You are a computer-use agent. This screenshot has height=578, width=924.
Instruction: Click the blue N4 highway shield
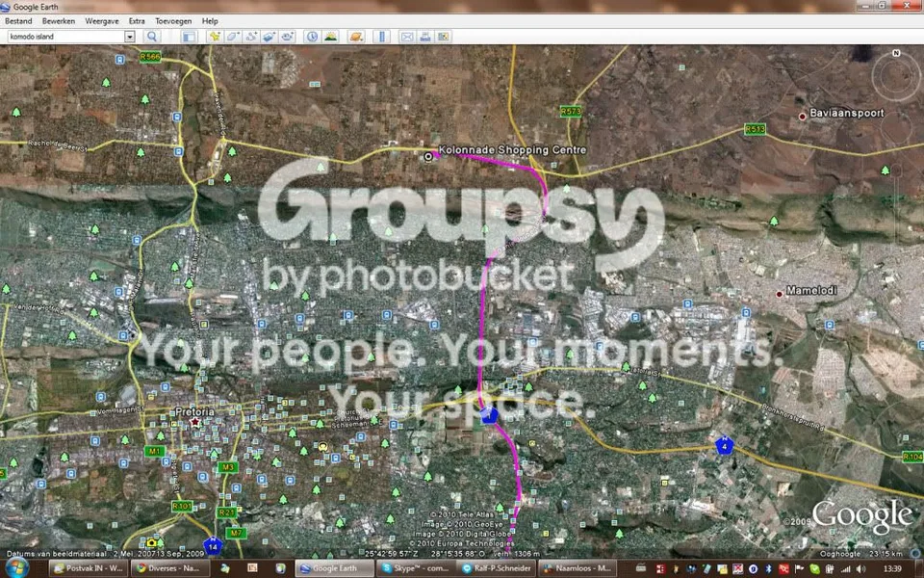724,445
